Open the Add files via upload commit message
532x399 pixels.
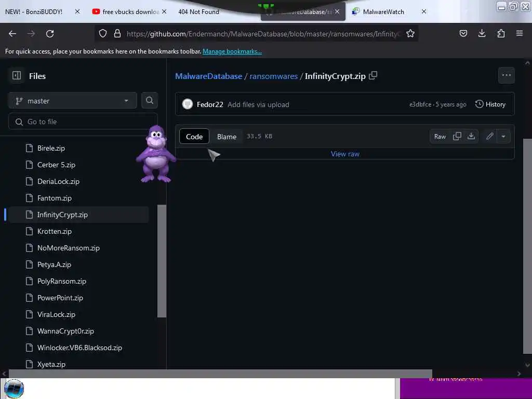[x=258, y=104]
